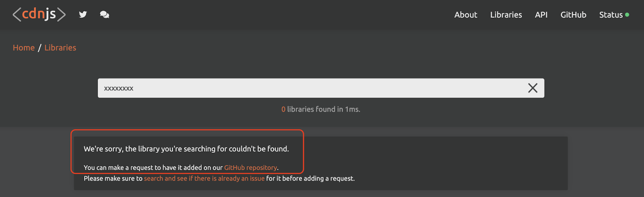Click the 'You can make a request' text
This screenshot has height=197, width=644.
(153, 168)
